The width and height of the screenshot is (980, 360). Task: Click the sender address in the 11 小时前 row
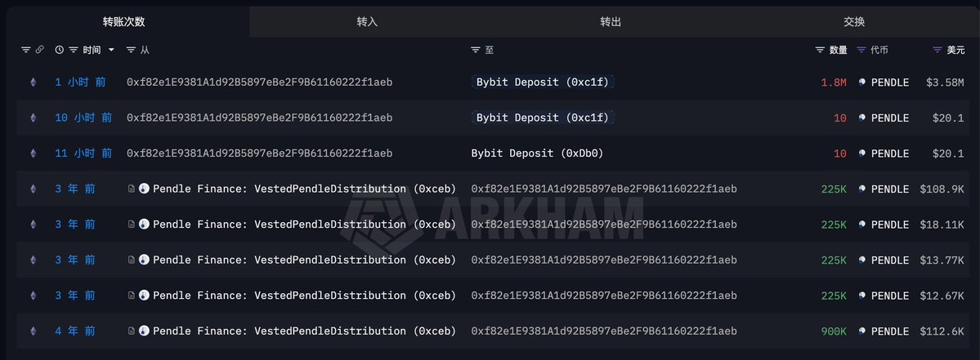tap(259, 153)
